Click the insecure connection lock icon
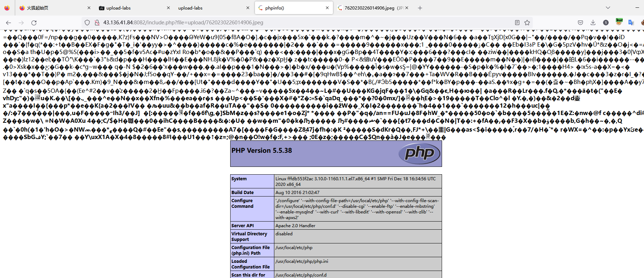The width and height of the screenshot is (644, 278). click(97, 23)
